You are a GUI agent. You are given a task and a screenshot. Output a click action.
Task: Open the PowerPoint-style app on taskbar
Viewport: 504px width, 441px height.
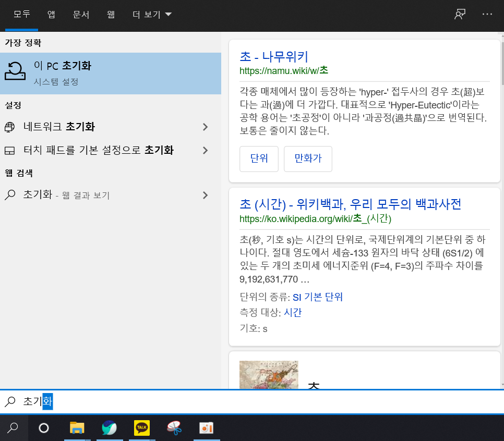pyautogui.click(x=207, y=428)
